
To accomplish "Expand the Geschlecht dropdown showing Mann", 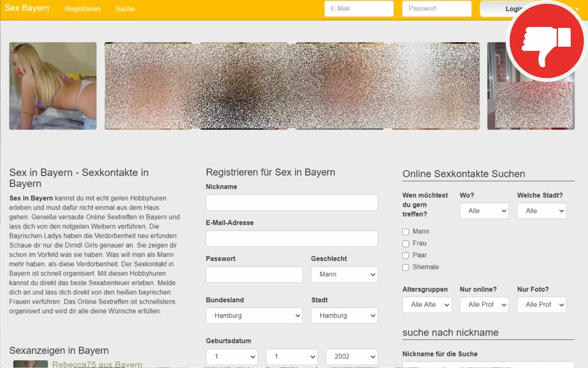I will coord(344,275).
